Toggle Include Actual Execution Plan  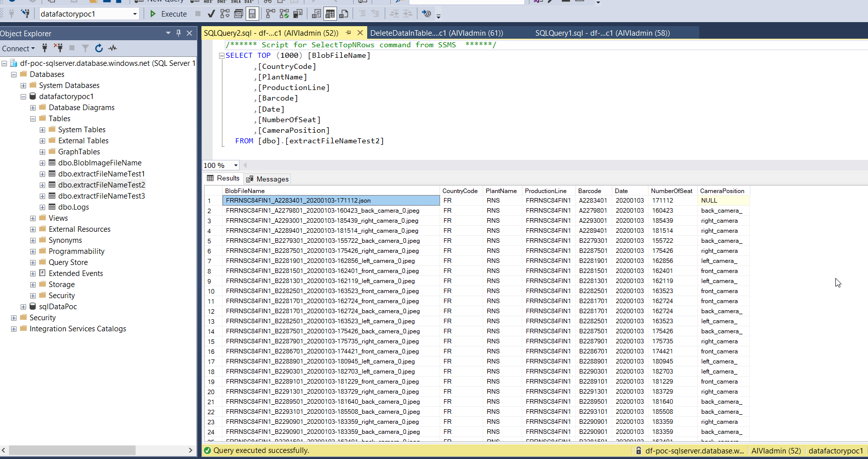click(x=271, y=14)
